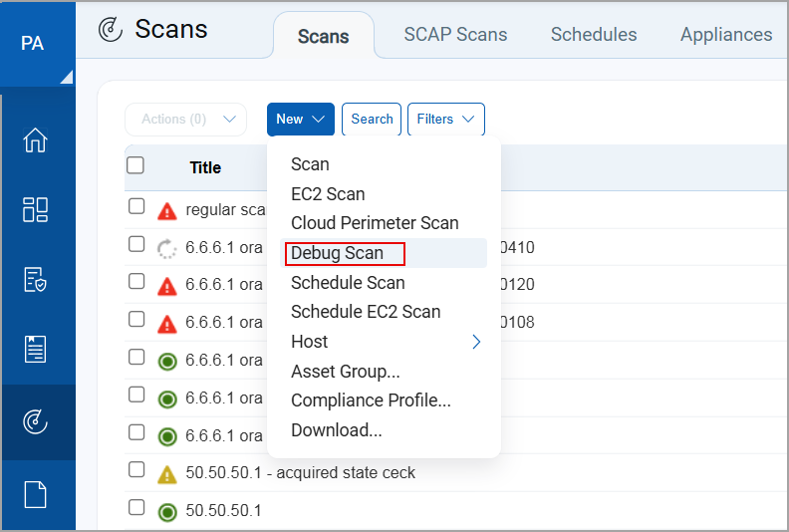Click the 'regular sca' scan title
This screenshot has height=532, width=789.
[225, 210]
